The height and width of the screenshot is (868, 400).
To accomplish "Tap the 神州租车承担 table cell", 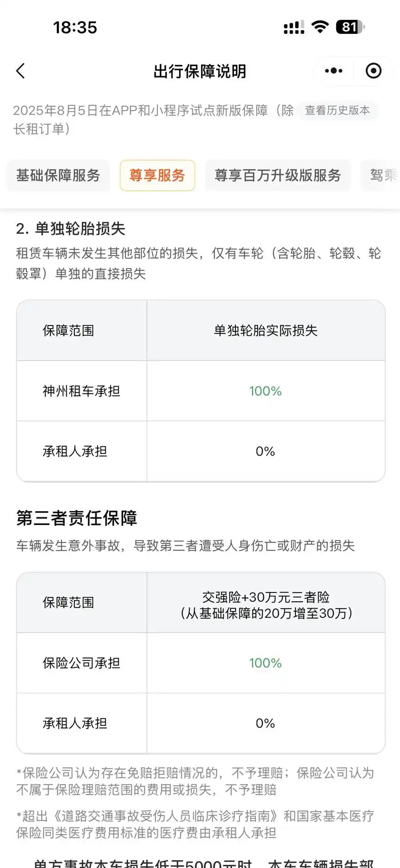I will 81,391.
